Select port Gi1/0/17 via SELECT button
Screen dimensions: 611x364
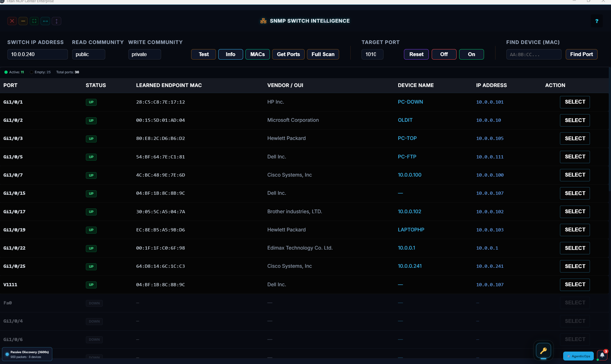[575, 211]
